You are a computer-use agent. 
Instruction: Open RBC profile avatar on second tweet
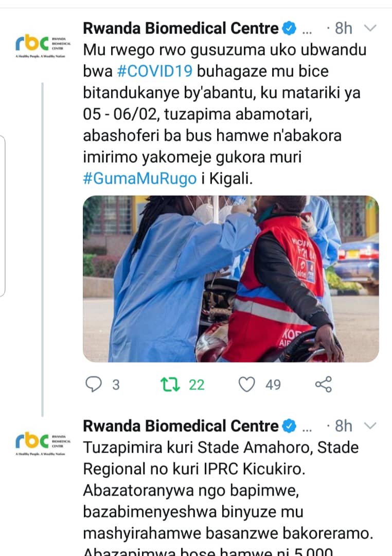tap(43, 443)
